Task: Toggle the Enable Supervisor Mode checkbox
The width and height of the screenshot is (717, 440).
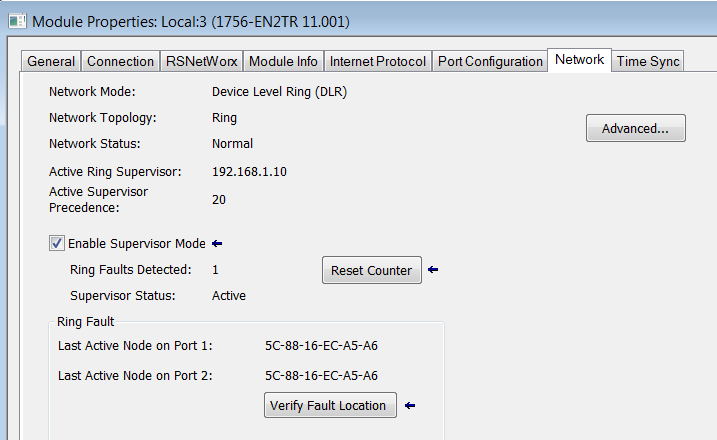Action: [x=57, y=243]
